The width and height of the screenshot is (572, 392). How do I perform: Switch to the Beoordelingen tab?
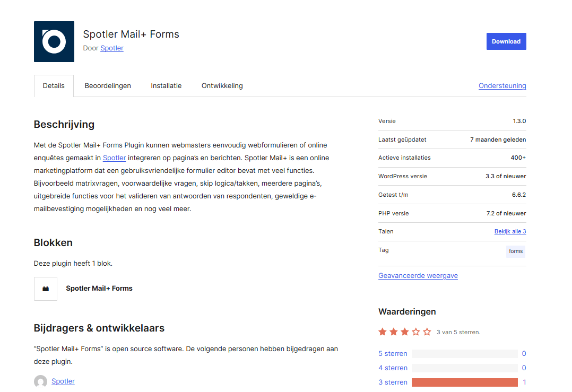(108, 86)
